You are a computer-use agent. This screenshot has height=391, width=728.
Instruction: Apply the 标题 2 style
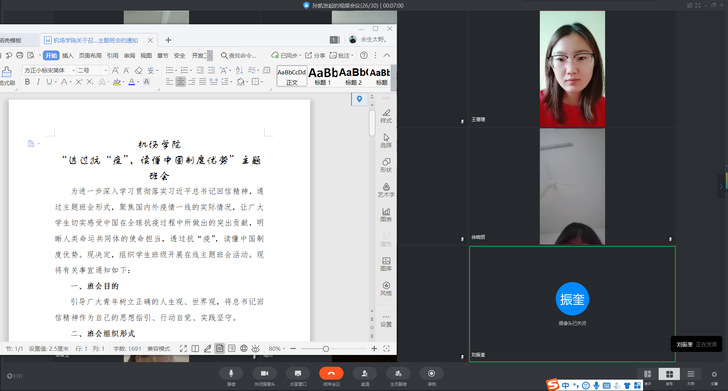point(353,76)
